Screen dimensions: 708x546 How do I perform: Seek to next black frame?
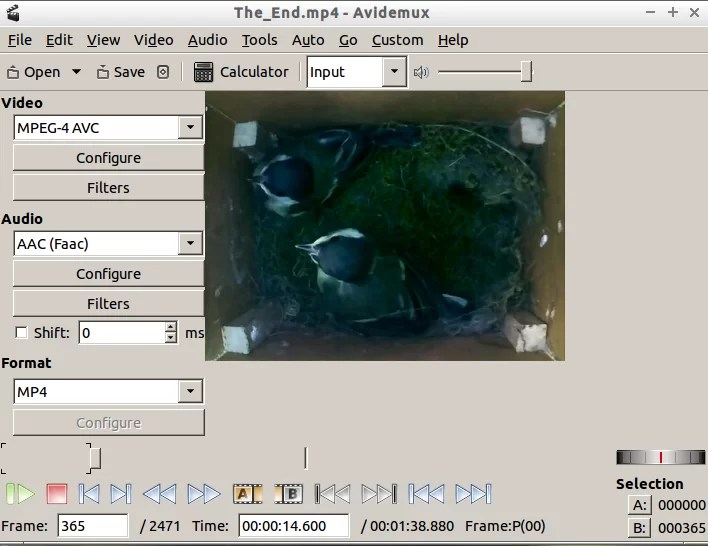(x=379, y=494)
